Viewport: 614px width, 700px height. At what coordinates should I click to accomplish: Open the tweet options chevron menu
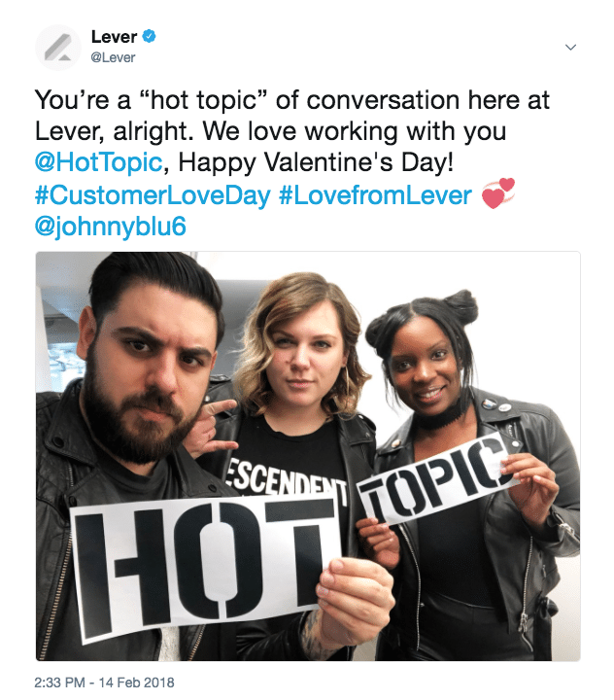pos(570,47)
